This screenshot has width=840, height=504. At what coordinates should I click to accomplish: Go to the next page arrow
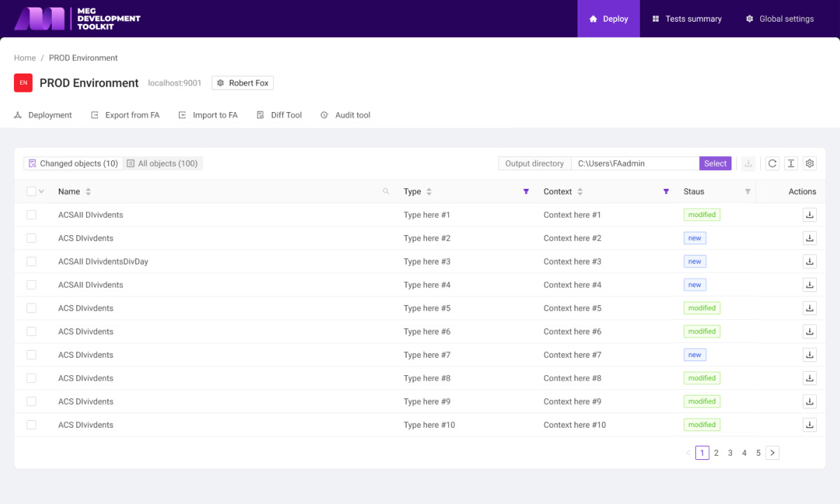pos(772,453)
